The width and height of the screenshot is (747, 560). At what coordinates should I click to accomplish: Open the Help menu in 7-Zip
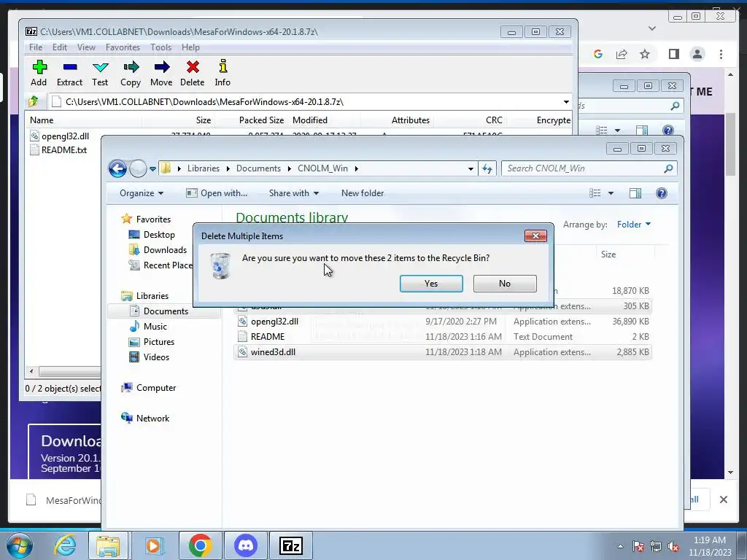[190, 47]
